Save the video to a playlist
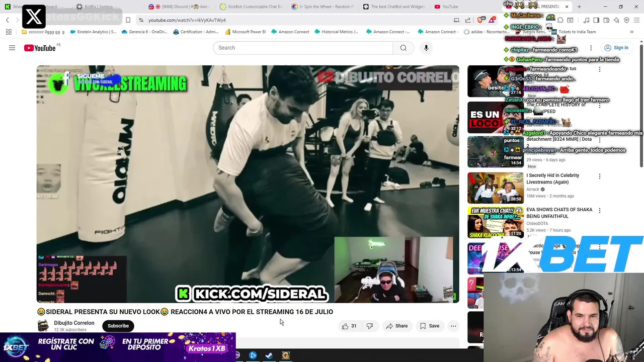Viewport: 644px width, 362px height. (430, 326)
